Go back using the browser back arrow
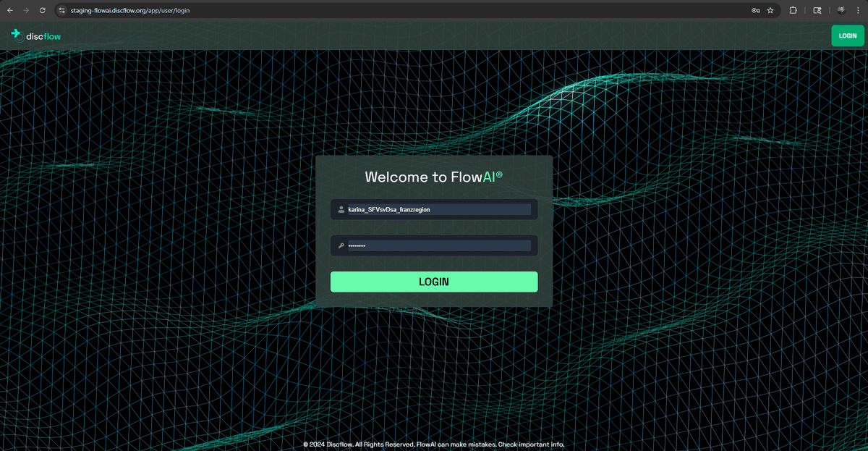Image resolution: width=868 pixels, height=451 pixels. click(x=9, y=10)
